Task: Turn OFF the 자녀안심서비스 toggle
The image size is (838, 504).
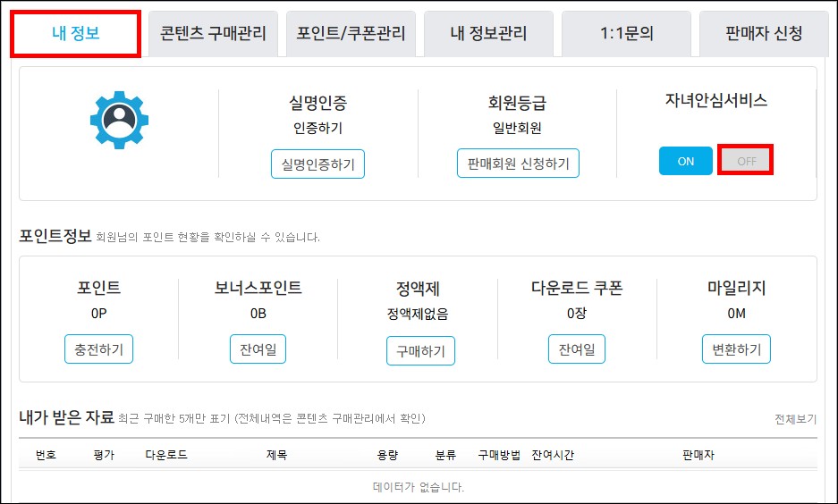Action: point(746,160)
